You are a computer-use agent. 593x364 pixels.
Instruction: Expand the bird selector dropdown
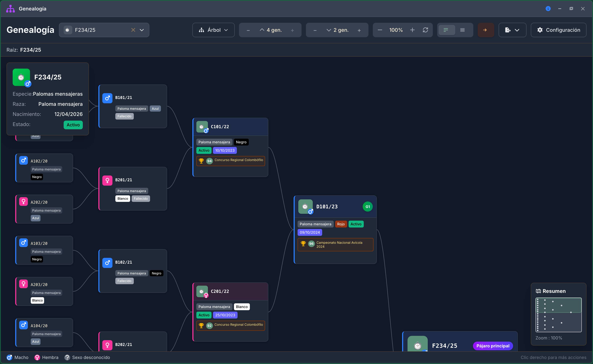142,30
